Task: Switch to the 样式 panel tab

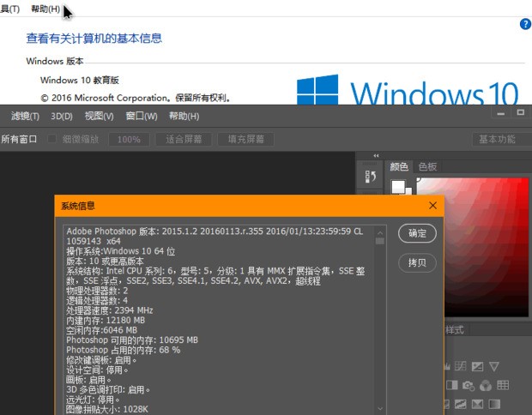Action: coord(454,329)
